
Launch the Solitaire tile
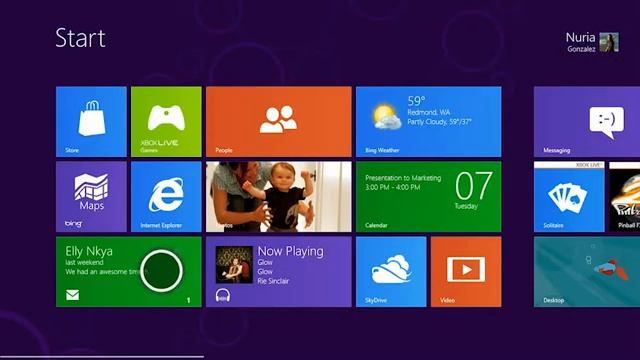(x=569, y=197)
